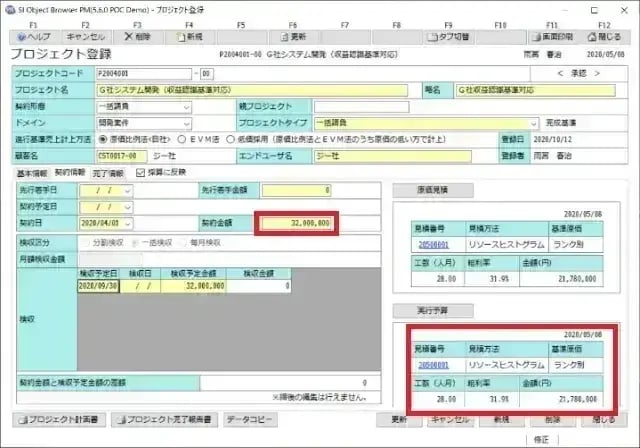Click the 更新 (Update) toolbar button
640x448 pixels.
(x=297, y=36)
